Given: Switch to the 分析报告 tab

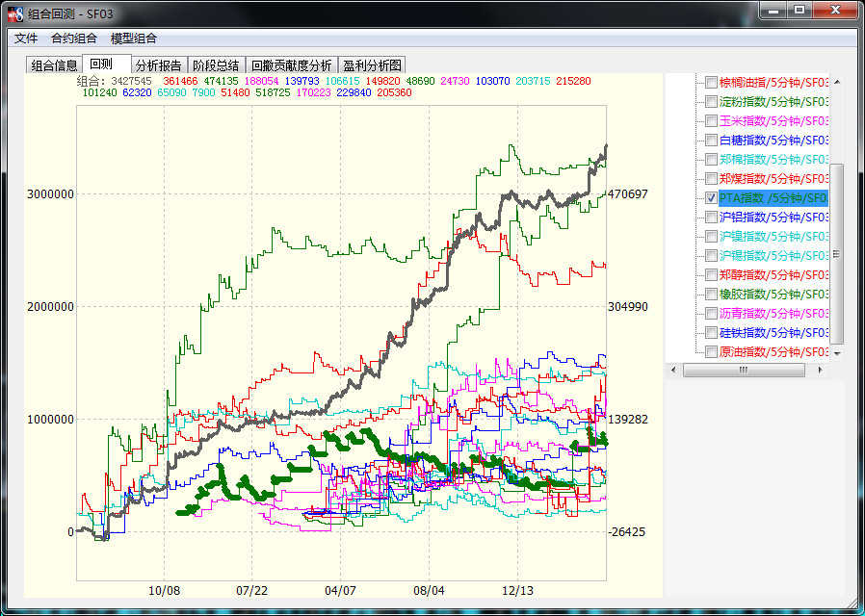Looking at the screenshot, I should [x=159, y=65].
